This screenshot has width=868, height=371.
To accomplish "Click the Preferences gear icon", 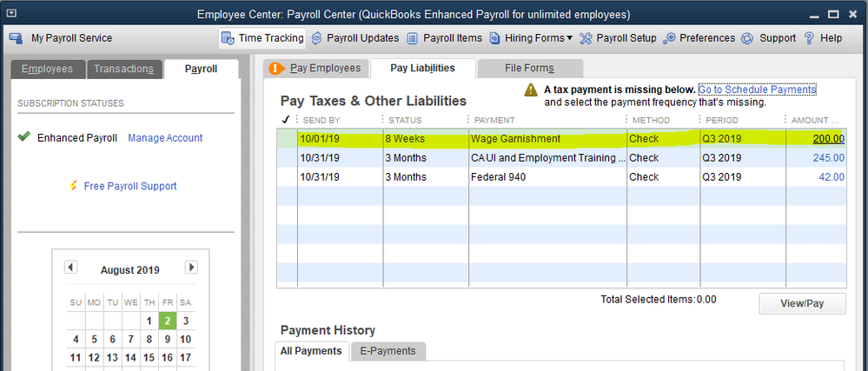I will coord(669,38).
